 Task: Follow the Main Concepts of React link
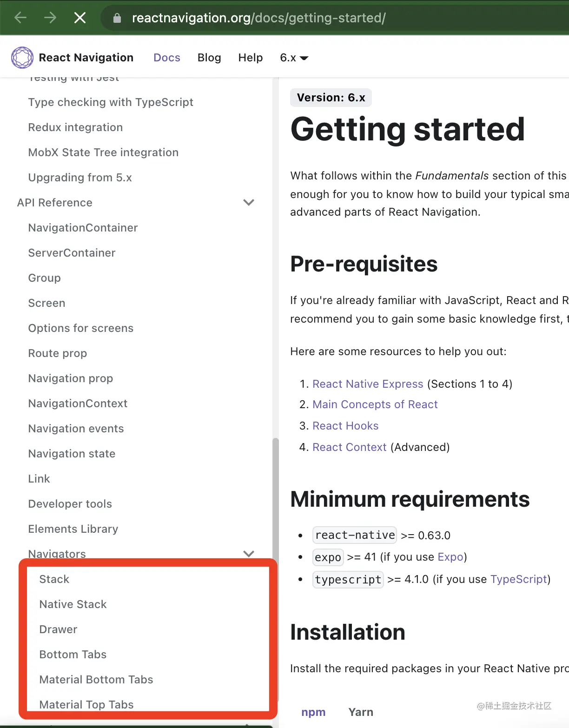[375, 404]
